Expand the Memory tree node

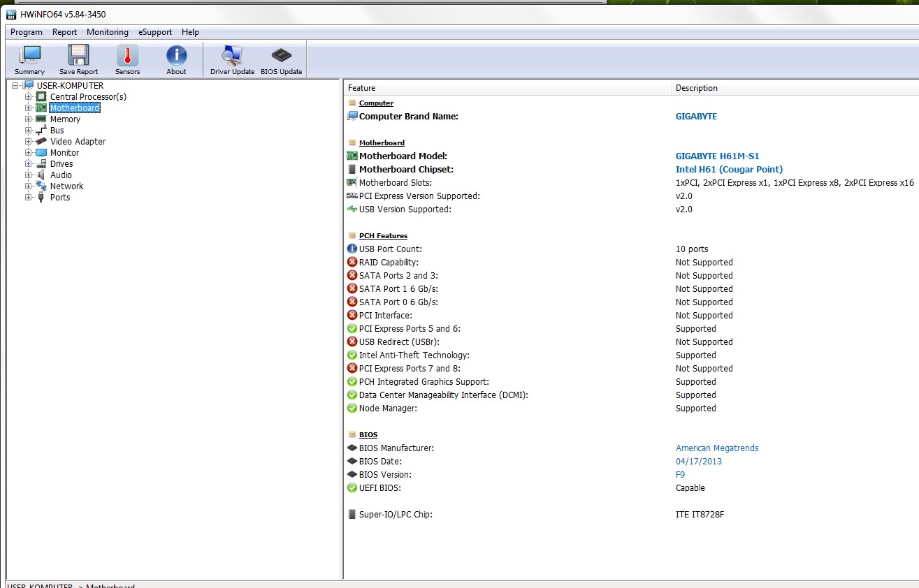29,119
